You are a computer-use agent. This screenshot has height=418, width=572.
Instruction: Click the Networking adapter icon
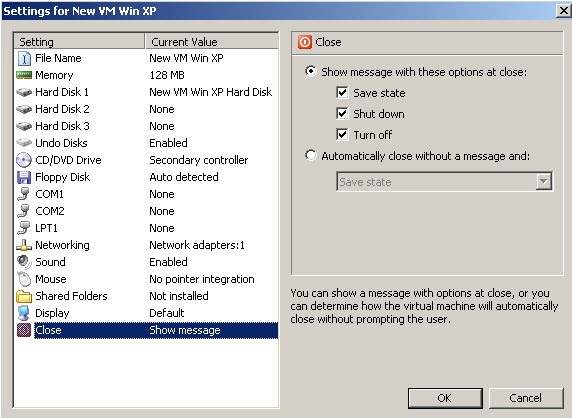(x=24, y=245)
